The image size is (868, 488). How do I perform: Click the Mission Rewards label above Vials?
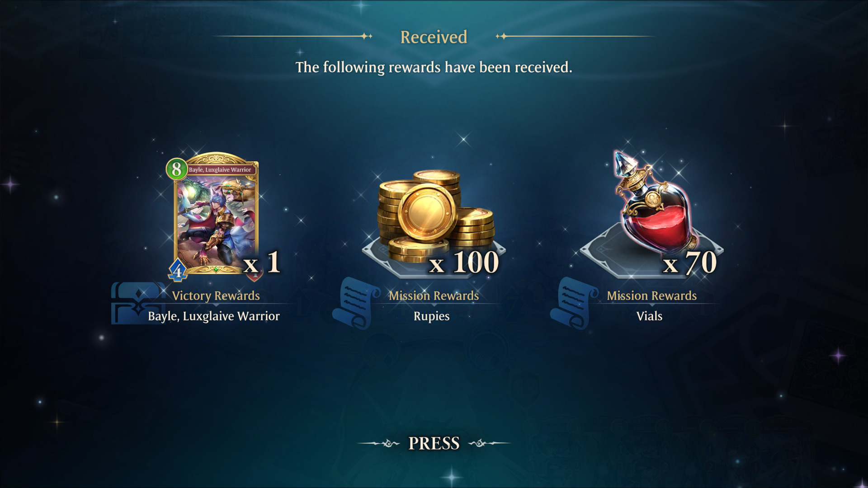(x=651, y=296)
